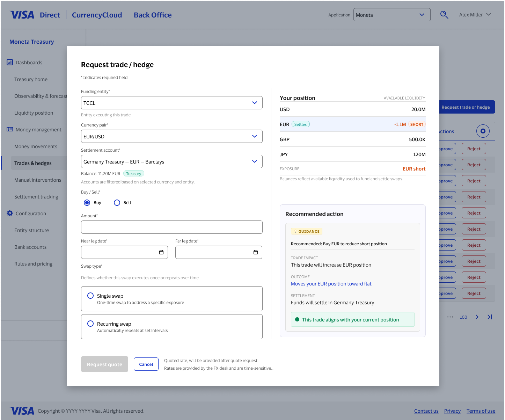Open Money movements in sidebar
505x420 pixels.
click(x=36, y=146)
